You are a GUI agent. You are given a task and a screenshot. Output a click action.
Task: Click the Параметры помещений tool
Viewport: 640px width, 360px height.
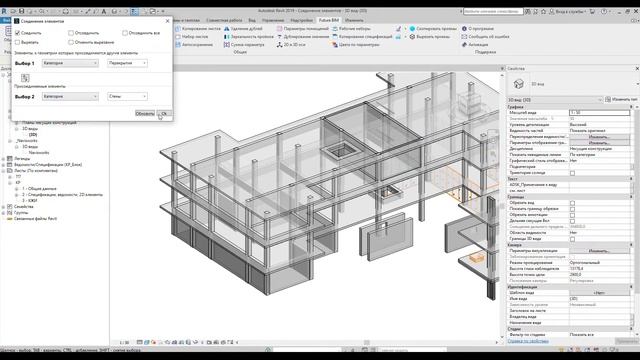(303, 29)
